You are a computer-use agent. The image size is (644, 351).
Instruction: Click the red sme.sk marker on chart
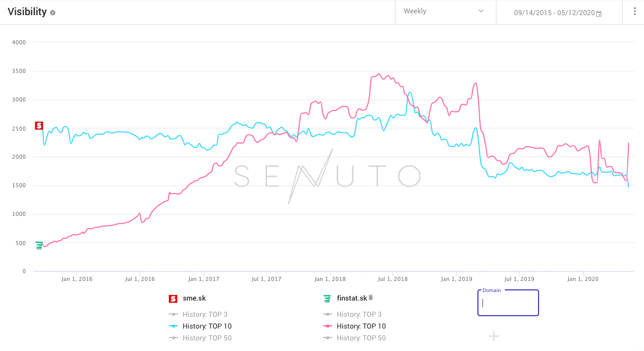click(x=39, y=126)
